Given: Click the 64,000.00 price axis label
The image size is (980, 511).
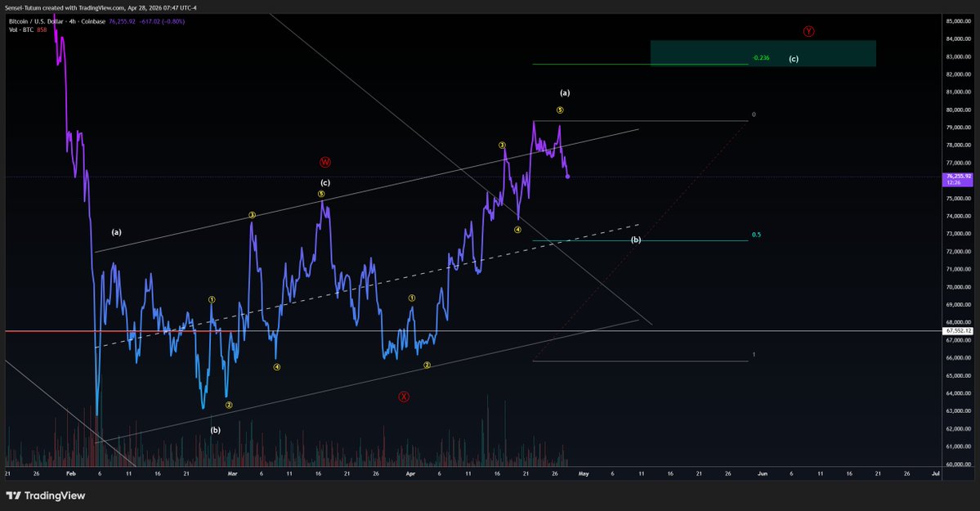Looking at the screenshot, I should pos(958,393).
